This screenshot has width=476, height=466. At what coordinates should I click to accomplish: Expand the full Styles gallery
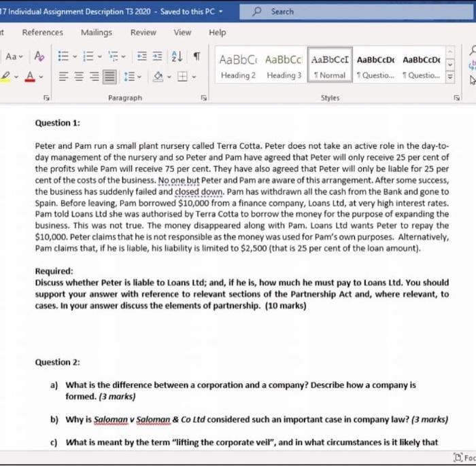tap(450, 77)
